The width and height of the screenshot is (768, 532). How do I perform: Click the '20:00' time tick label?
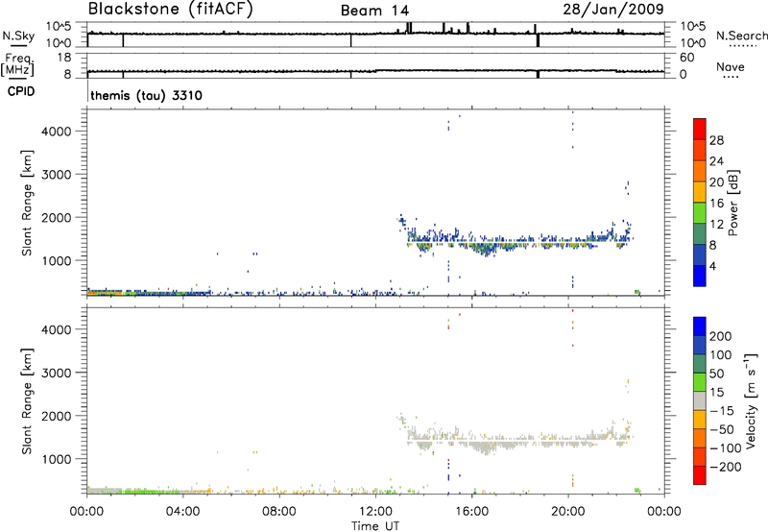pos(567,512)
